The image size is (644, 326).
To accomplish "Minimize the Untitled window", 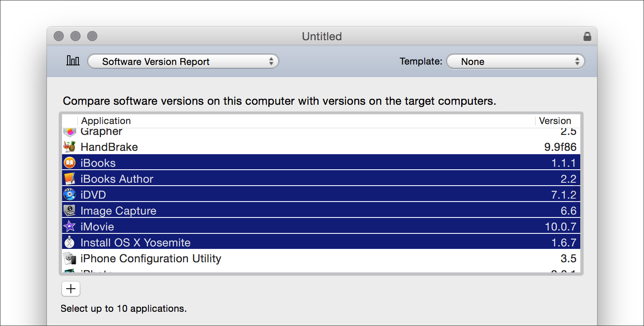I will pos(75,36).
